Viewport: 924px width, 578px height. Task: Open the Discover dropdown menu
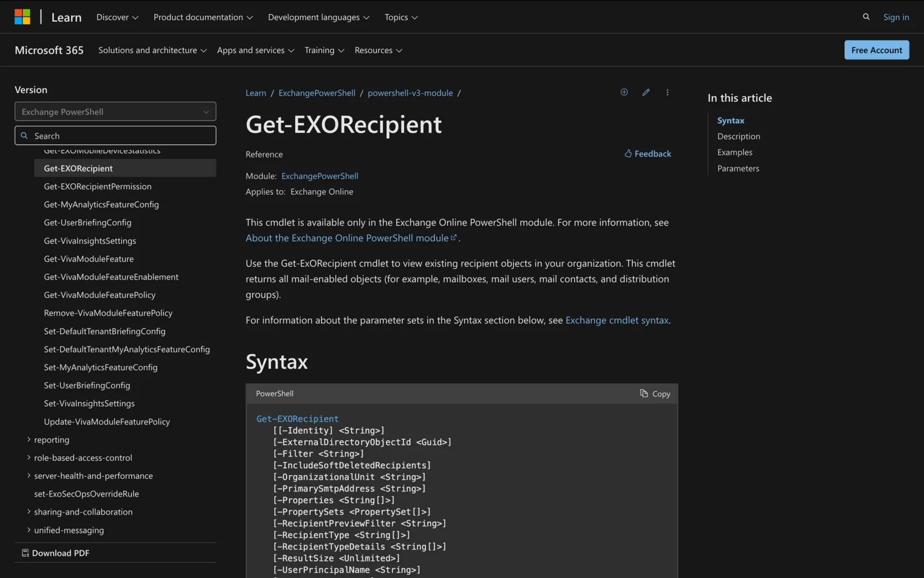tap(117, 17)
